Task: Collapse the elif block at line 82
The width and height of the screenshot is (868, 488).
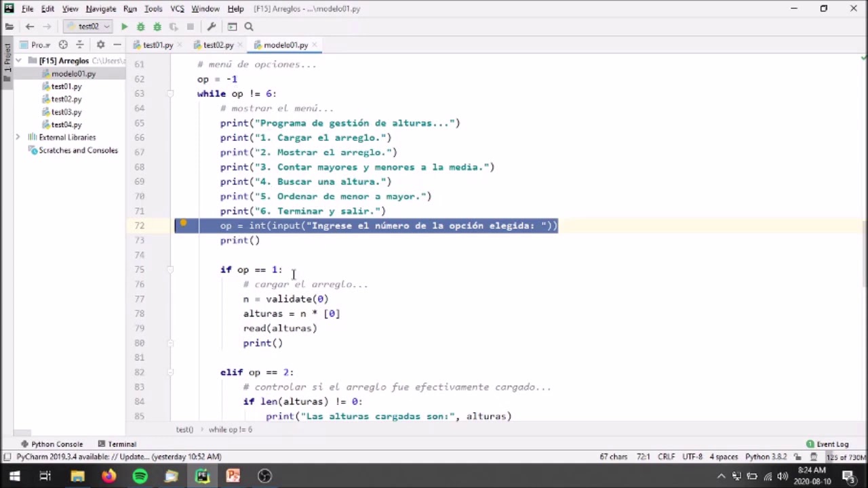Action: [x=171, y=372]
